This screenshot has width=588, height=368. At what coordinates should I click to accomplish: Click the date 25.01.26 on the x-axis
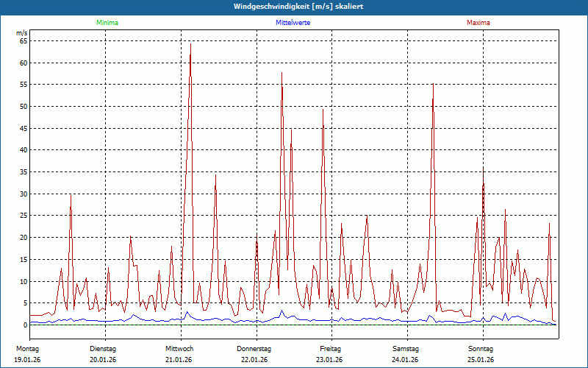481,360
